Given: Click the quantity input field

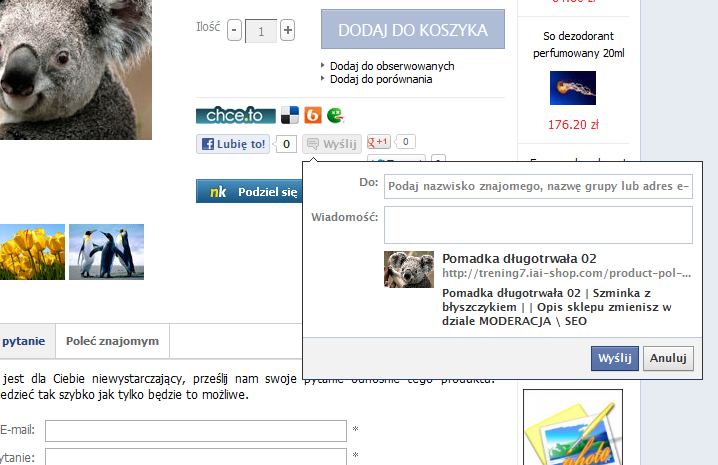Looking at the screenshot, I should 261,31.
